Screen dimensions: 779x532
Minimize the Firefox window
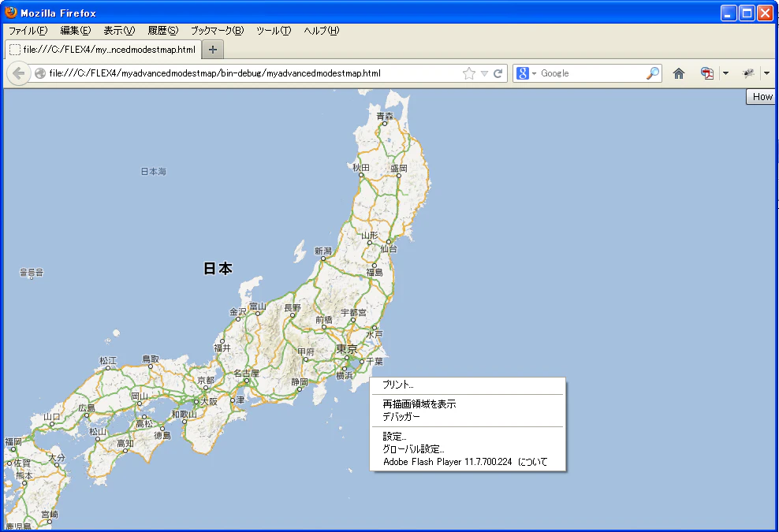click(729, 13)
